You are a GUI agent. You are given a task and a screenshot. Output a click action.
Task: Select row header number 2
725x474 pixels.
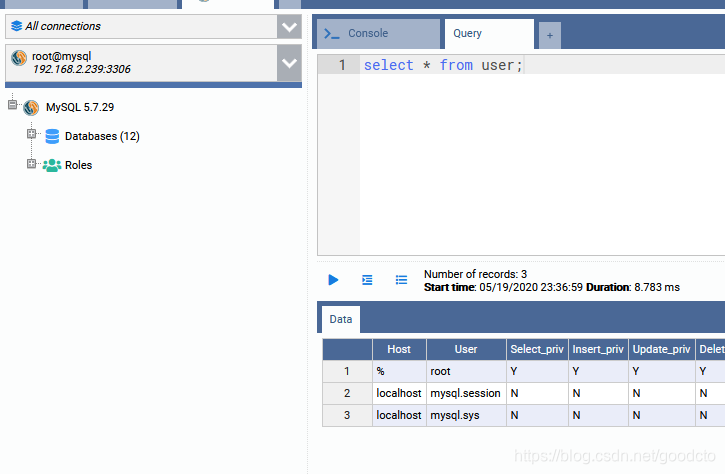coord(347,393)
